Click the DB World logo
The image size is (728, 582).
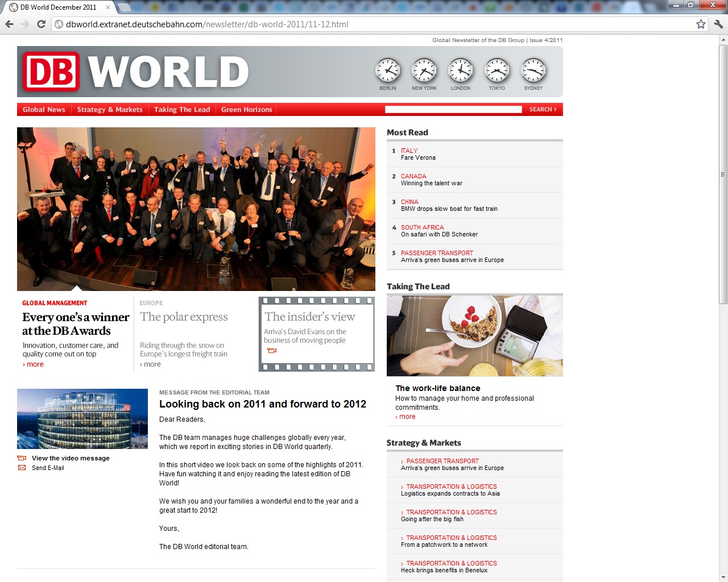tap(136, 72)
